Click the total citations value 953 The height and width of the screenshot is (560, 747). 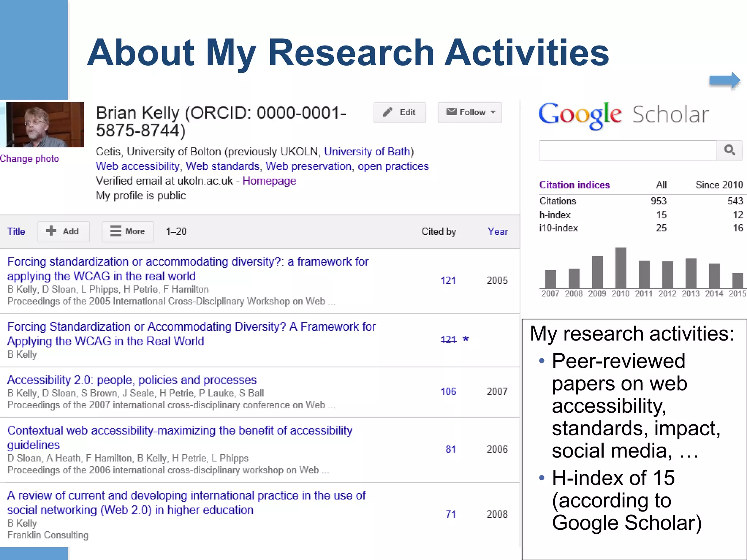659,201
